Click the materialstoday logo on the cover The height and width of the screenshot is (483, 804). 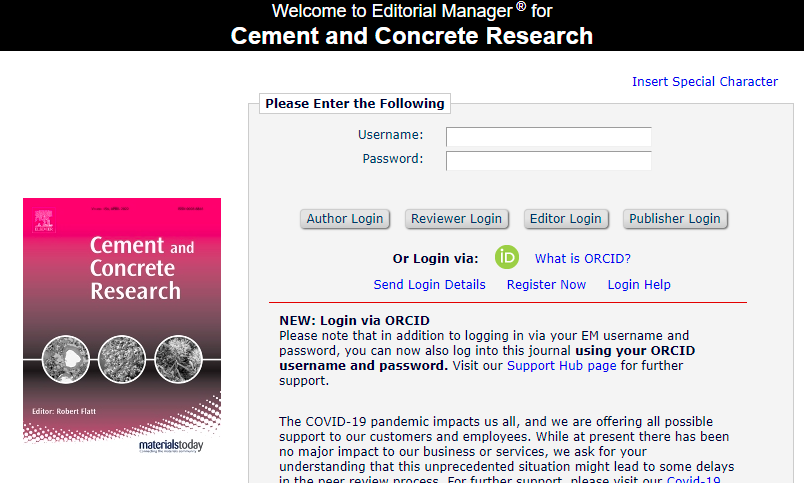[x=170, y=446]
